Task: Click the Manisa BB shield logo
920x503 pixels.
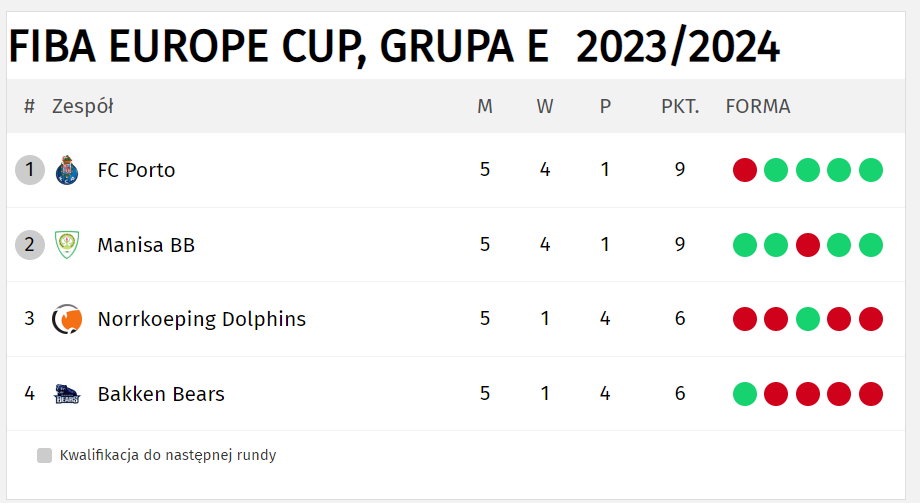Action: 67,245
